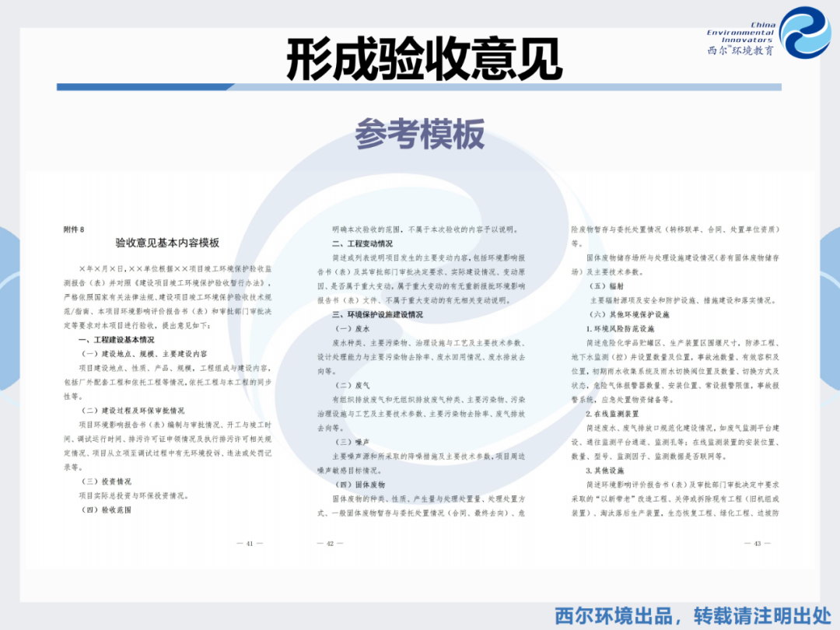Click the heading "二、工程变动情况"
Screen dimensions: 840x630
[362, 243]
